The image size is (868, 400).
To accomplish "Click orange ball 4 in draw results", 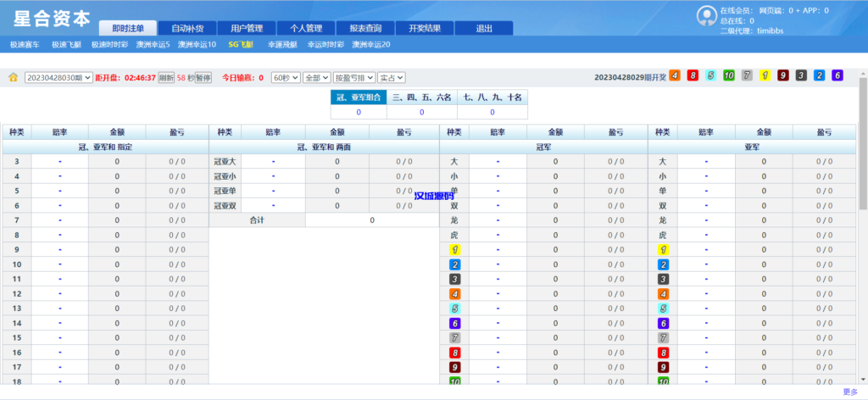I will click(x=675, y=75).
